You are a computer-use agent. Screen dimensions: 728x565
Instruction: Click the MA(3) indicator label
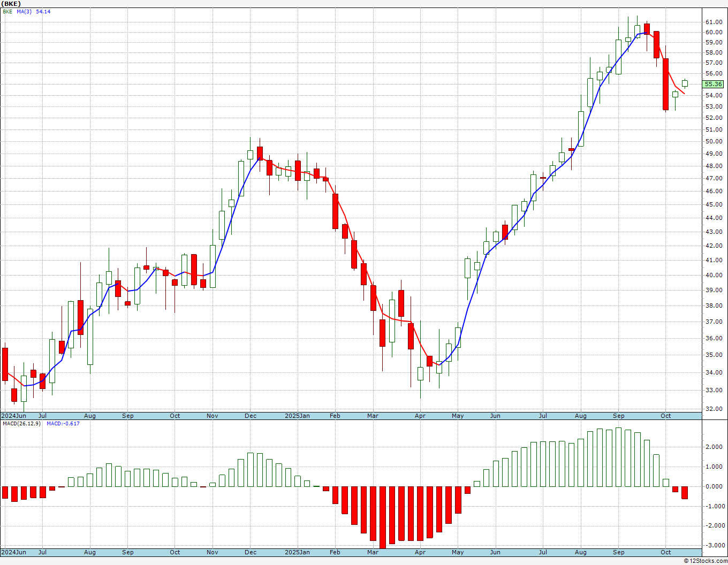[x=24, y=11]
